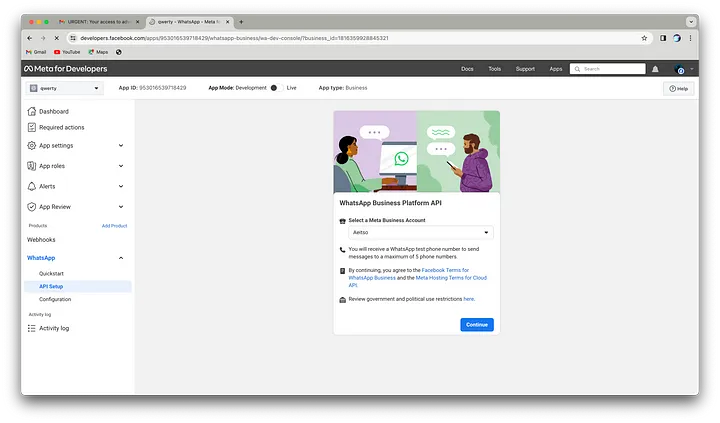Click the developer site search field
The width and height of the screenshot is (720, 423).
pos(608,69)
